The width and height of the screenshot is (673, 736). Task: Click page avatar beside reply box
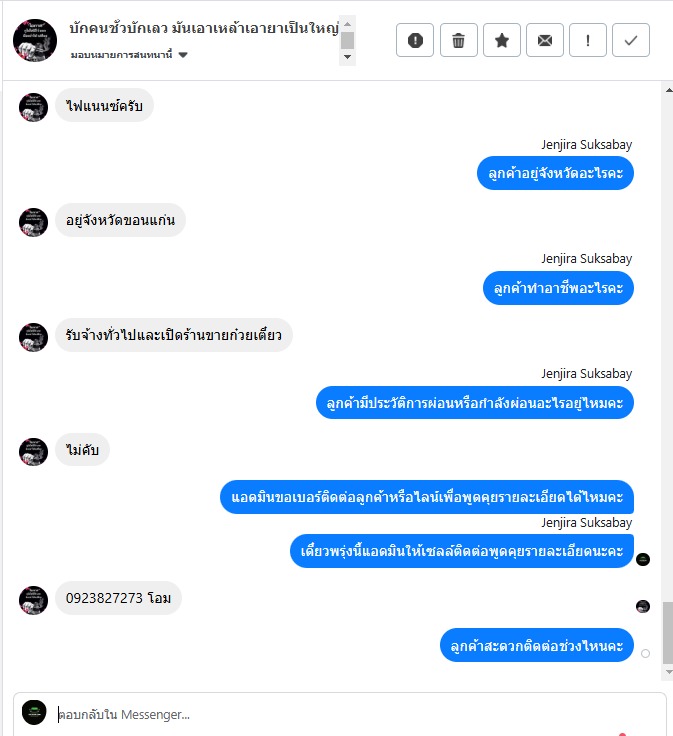click(34, 713)
